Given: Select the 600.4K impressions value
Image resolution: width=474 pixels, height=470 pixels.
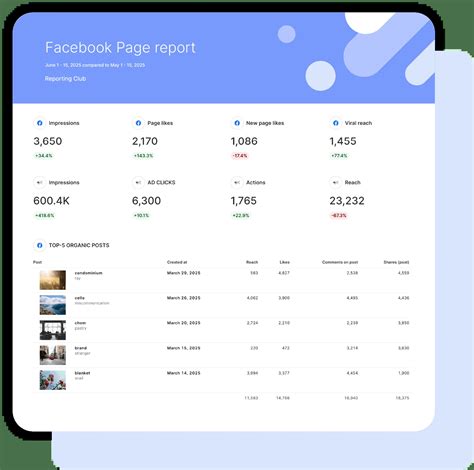Looking at the screenshot, I should pos(51,201).
